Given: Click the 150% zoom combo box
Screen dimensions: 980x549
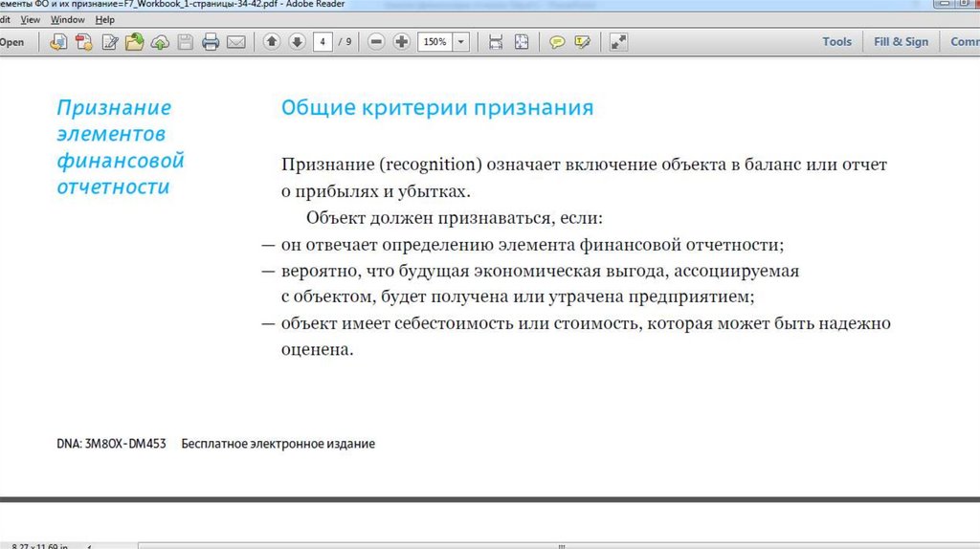Looking at the screenshot, I should tap(434, 42).
